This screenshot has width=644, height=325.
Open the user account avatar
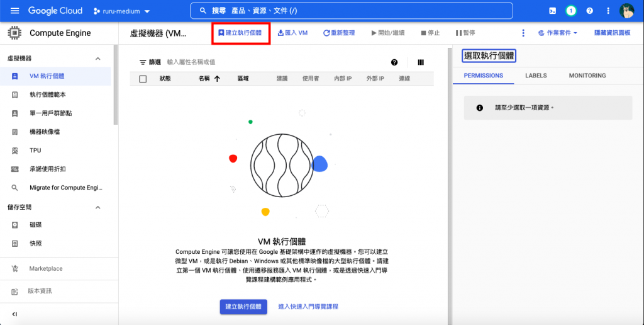tap(626, 11)
